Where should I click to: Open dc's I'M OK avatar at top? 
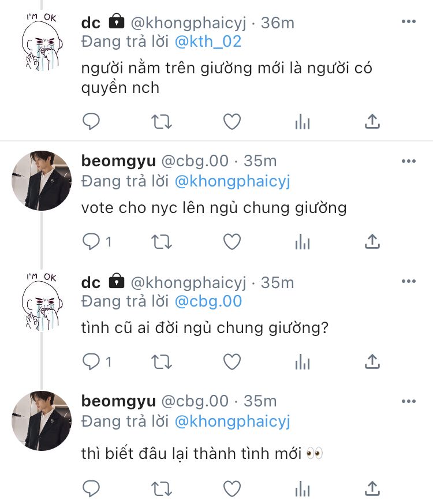click(42, 42)
